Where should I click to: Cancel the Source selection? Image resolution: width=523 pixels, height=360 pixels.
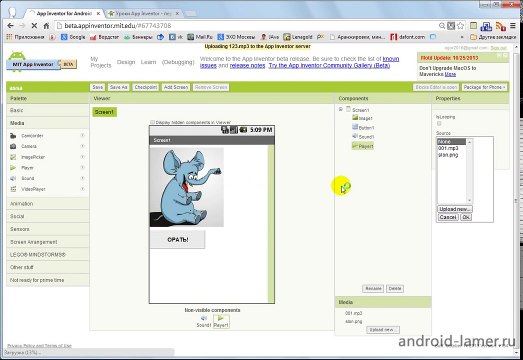(x=448, y=217)
